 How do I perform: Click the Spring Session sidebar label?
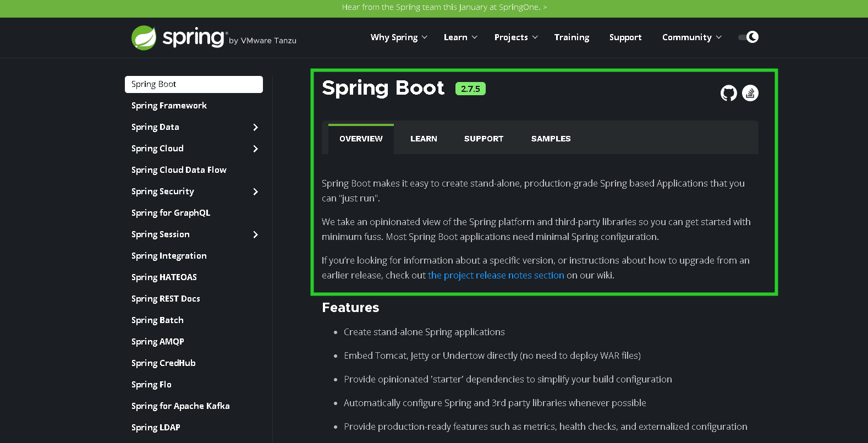pyautogui.click(x=160, y=234)
